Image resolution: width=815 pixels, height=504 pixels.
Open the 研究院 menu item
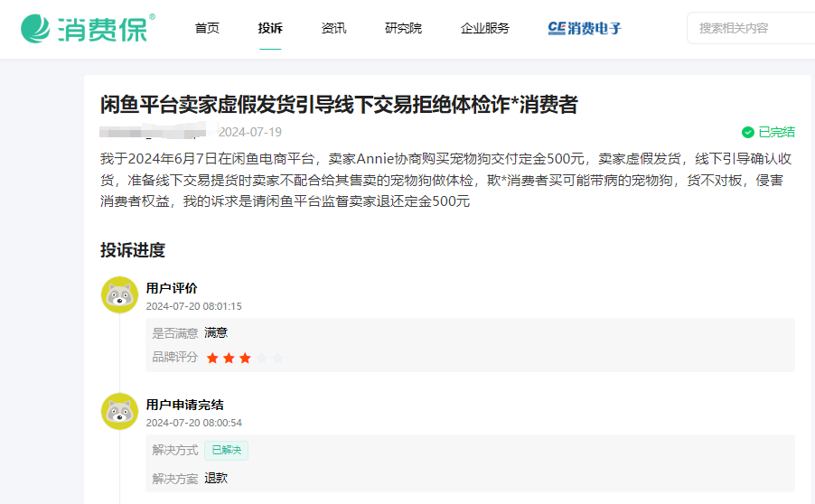[x=403, y=28]
